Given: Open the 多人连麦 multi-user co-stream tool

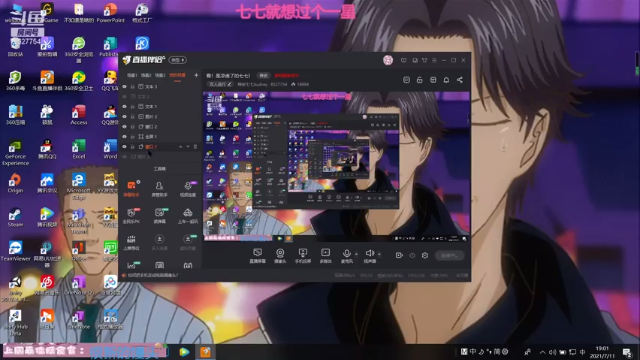Looking at the screenshot, I should [159, 242].
